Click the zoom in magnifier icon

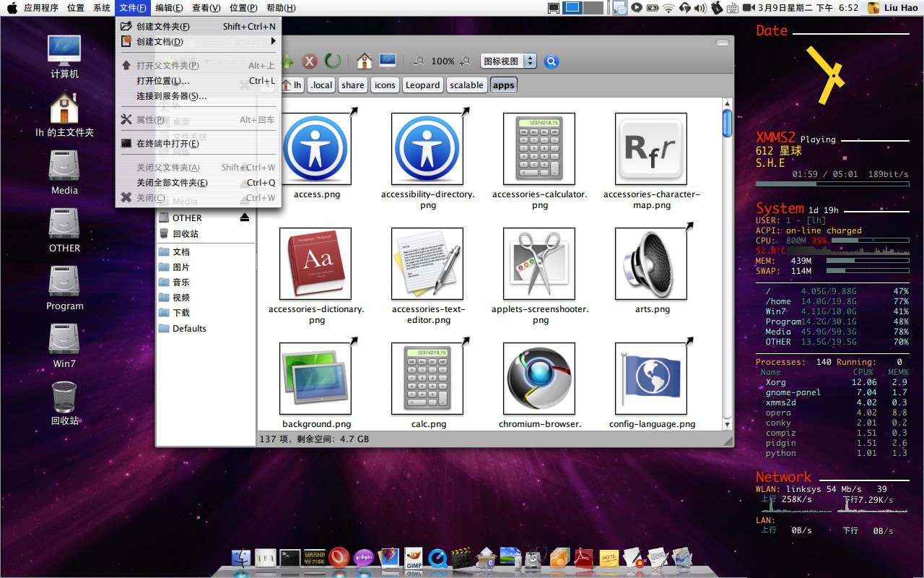[465, 61]
